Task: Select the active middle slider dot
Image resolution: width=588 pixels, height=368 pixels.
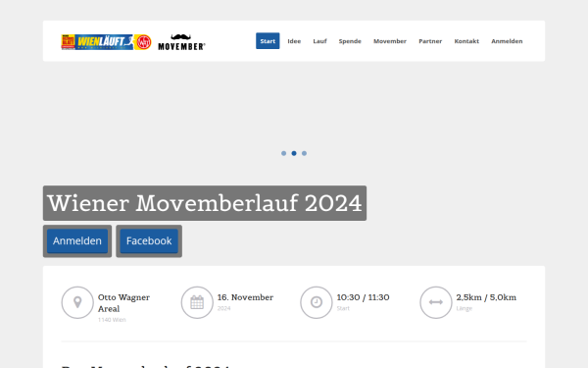Action: coord(294,153)
